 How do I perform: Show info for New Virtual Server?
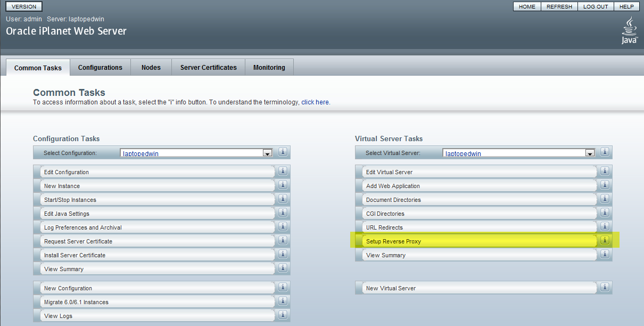tap(605, 287)
